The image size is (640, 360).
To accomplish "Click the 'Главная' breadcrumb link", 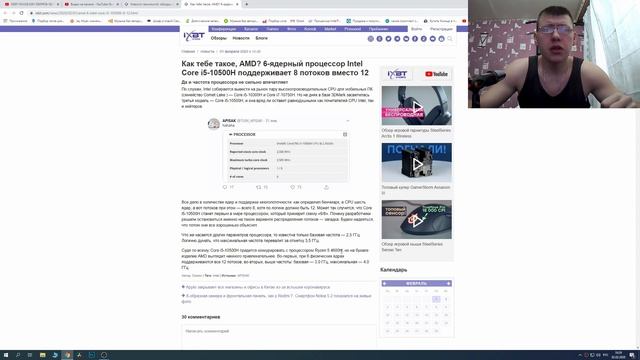I will point(188,52).
